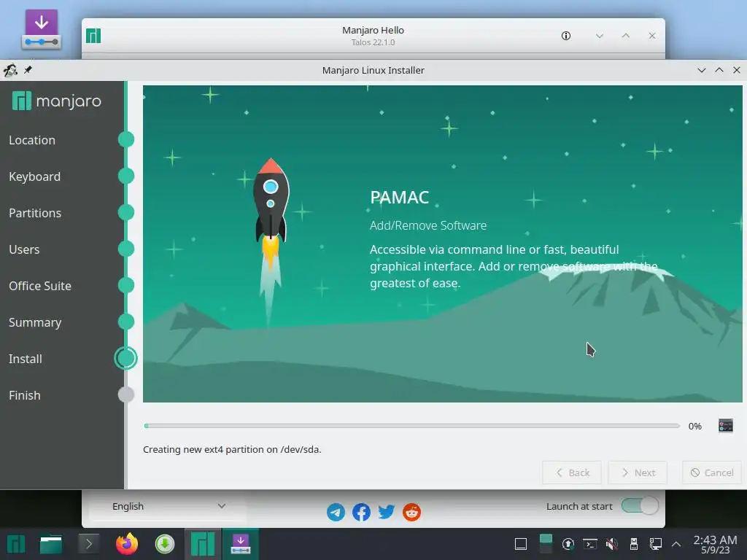Open the virtual desktop pager in tray

coord(546,544)
